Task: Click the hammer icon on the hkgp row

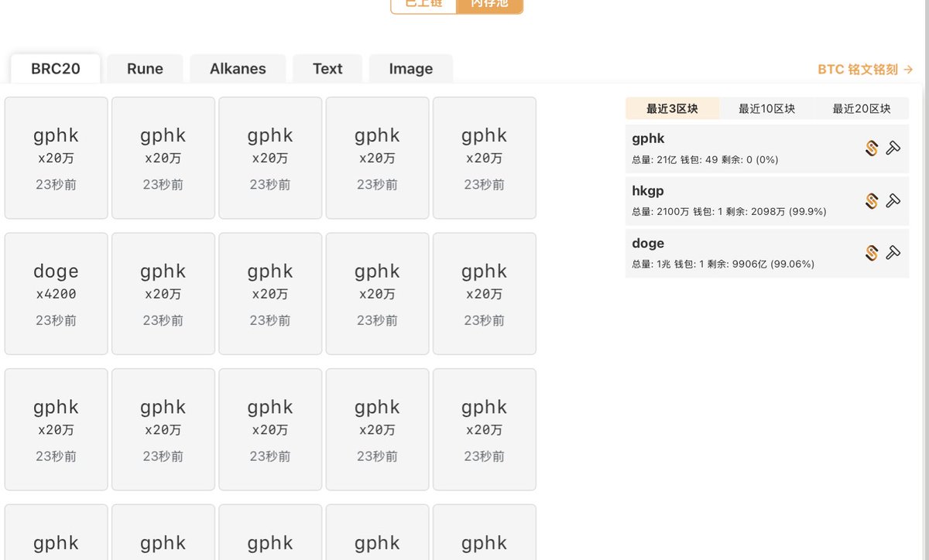Action: [x=894, y=200]
